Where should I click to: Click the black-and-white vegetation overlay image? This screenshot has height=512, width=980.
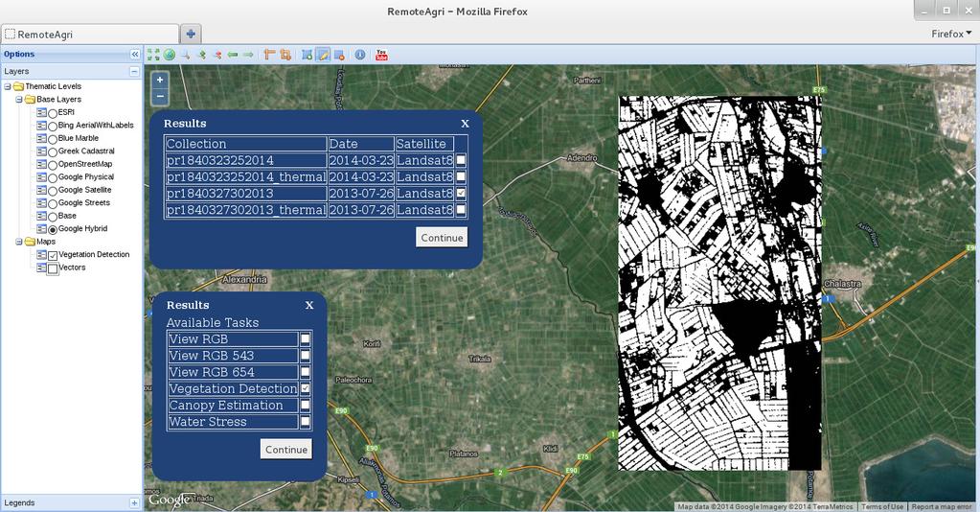[x=720, y=283]
